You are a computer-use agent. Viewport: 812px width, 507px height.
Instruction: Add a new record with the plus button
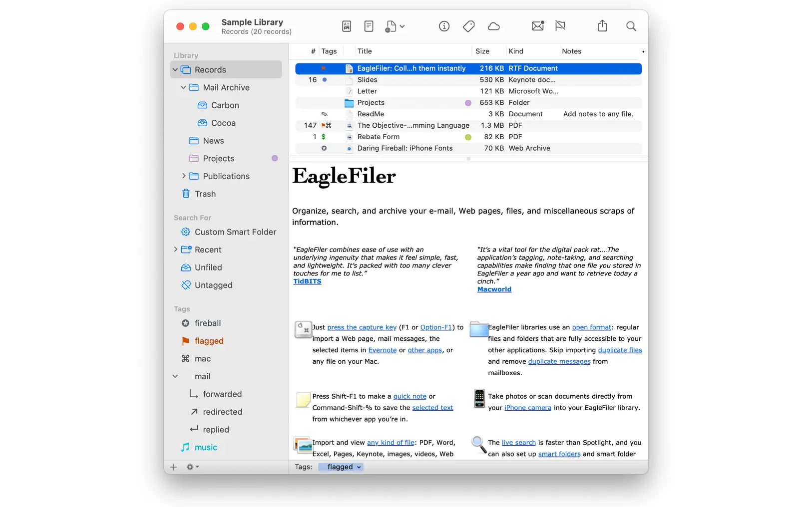click(x=173, y=467)
